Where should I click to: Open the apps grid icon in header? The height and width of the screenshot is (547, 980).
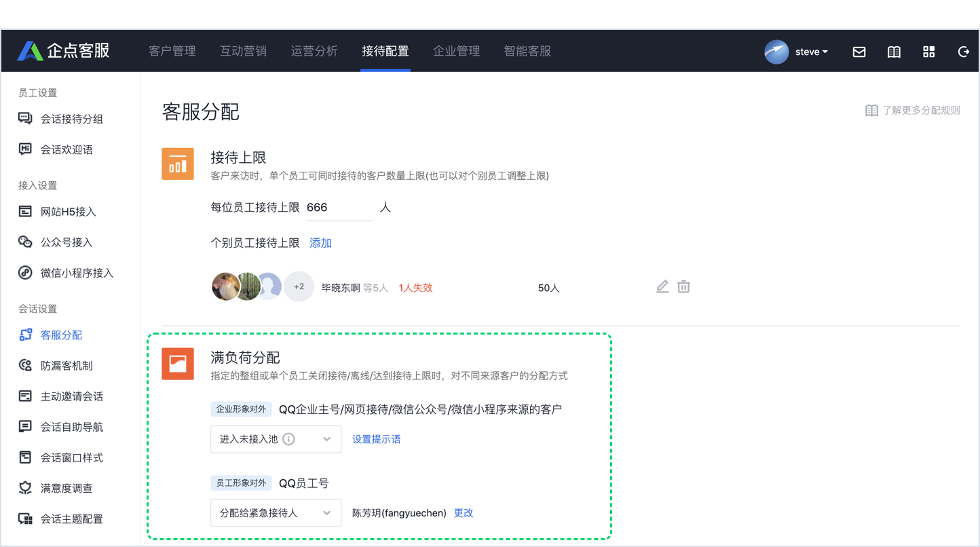(929, 52)
